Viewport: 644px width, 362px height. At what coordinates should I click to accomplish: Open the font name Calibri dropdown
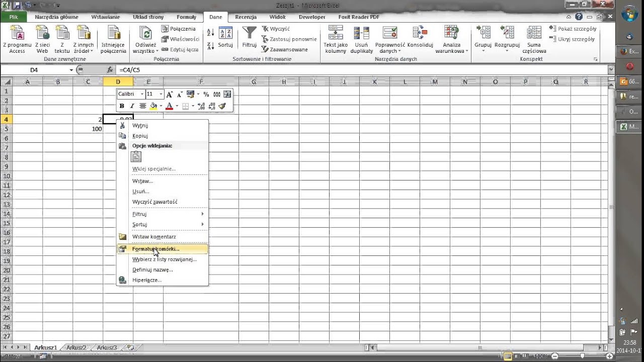coord(142,94)
